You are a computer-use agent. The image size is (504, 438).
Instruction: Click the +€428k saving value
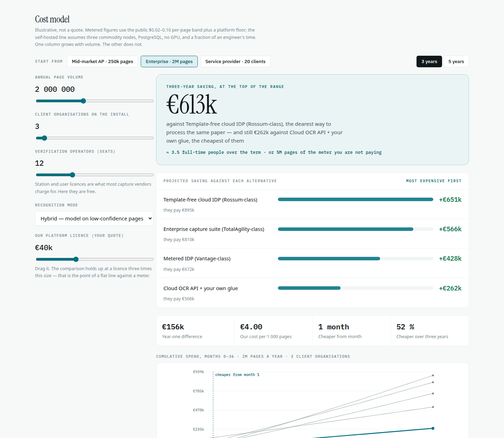click(450, 259)
